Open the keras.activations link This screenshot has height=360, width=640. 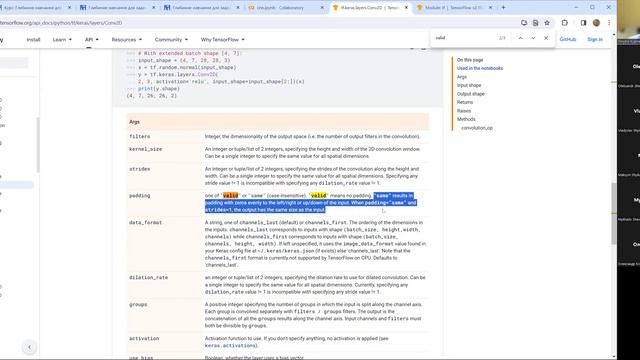(230, 345)
